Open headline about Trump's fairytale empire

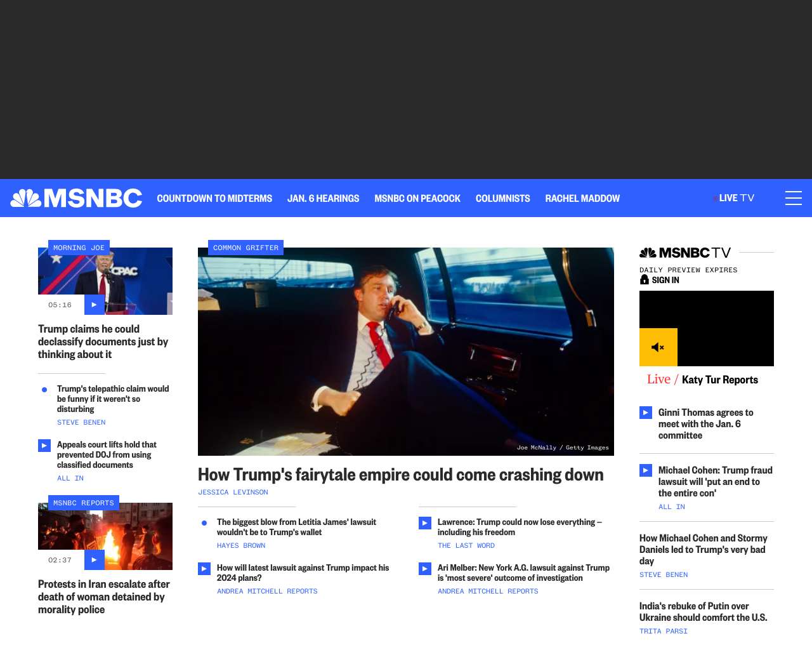coord(400,474)
